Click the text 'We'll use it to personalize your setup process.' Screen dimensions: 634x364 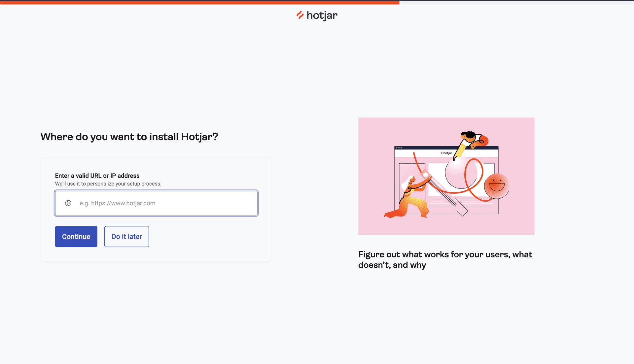click(x=108, y=184)
